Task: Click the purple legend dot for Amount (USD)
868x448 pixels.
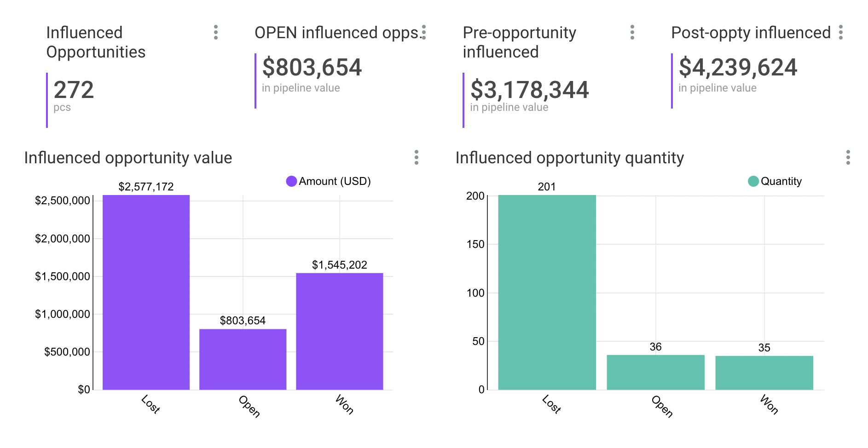Action: coord(292,181)
